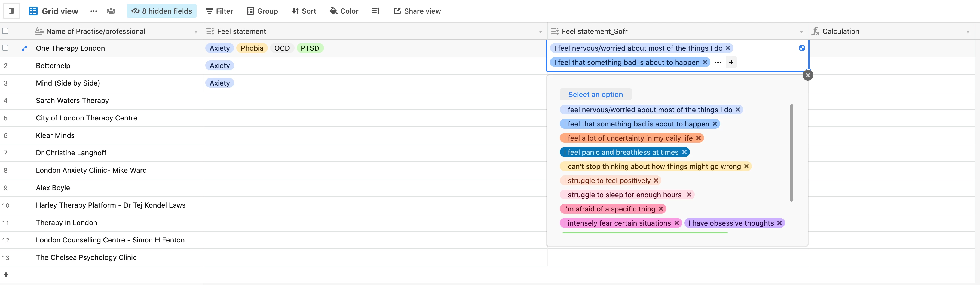The width and height of the screenshot is (980, 285).
Task: Click the plus button to add option in cell
Action: click(x=731, y=62)
